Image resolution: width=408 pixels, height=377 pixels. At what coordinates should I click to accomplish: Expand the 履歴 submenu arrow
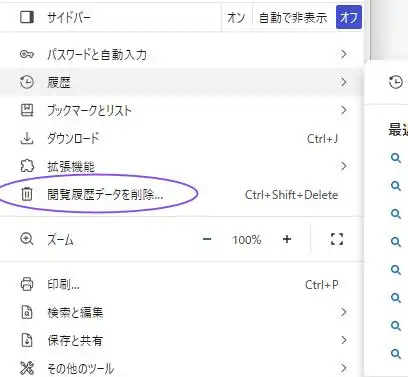[x=344, y=82]
